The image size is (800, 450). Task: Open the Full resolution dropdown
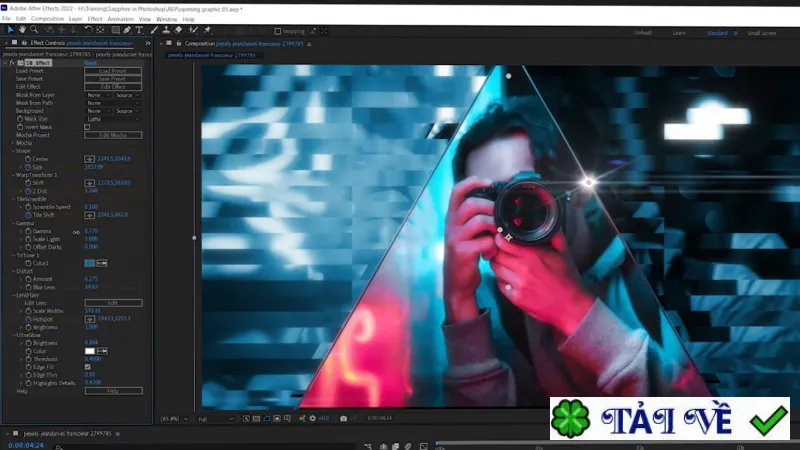215,419
